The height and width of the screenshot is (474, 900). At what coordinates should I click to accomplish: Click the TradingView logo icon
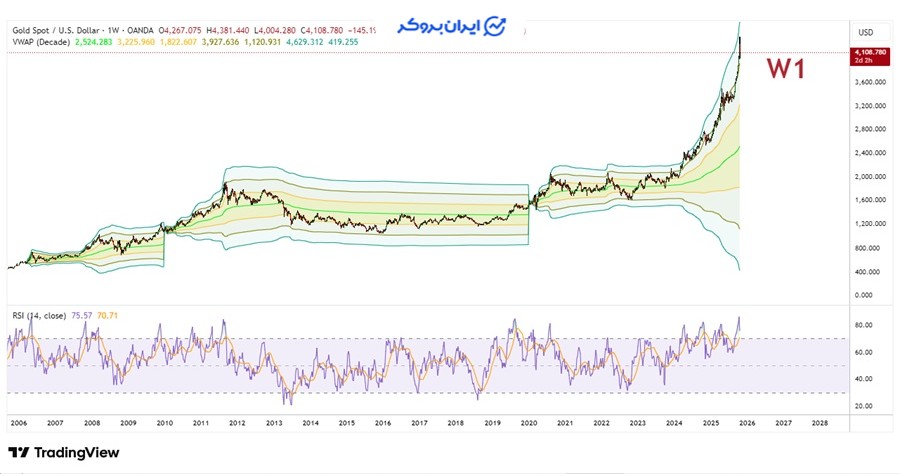pyautogui.click(x=20, y=452)
